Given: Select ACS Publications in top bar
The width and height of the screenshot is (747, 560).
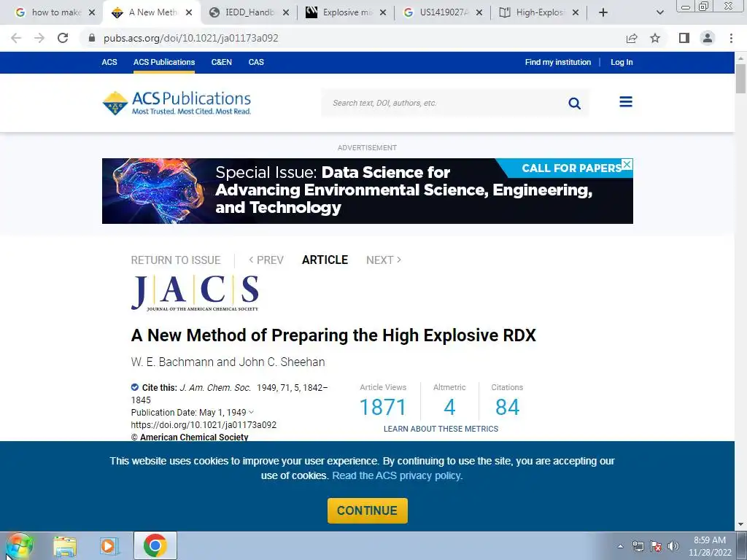Looking at the screenshot, I should tap(164, 62).
